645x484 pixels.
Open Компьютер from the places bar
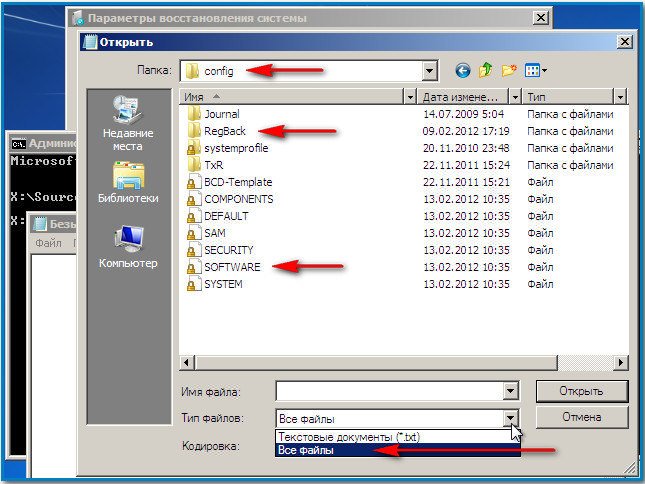[127, 246]
